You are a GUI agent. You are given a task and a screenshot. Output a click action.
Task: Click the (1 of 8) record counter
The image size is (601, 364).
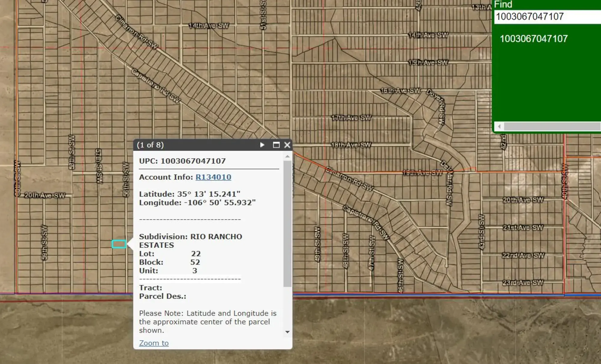pyautogui.click(x=150, y=145)
